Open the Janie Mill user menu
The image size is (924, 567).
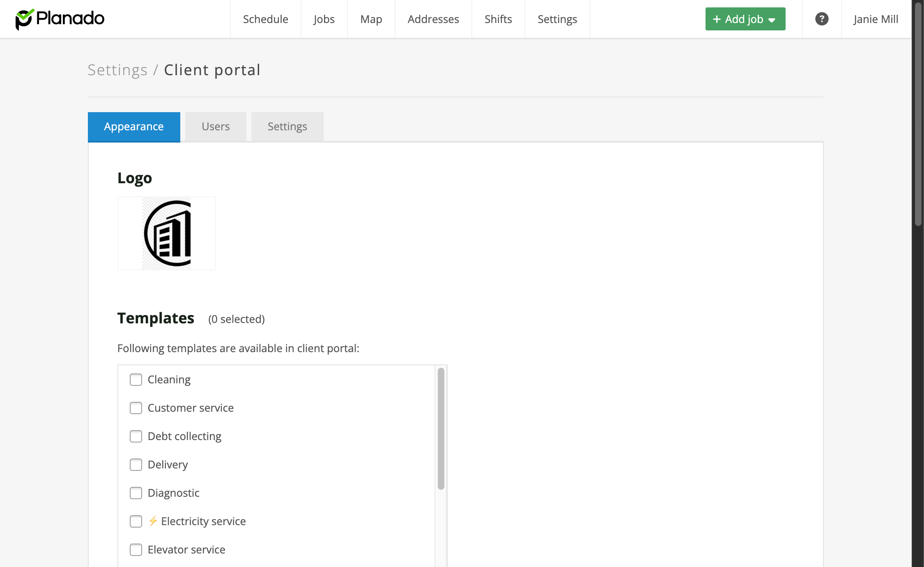(876, 19)
